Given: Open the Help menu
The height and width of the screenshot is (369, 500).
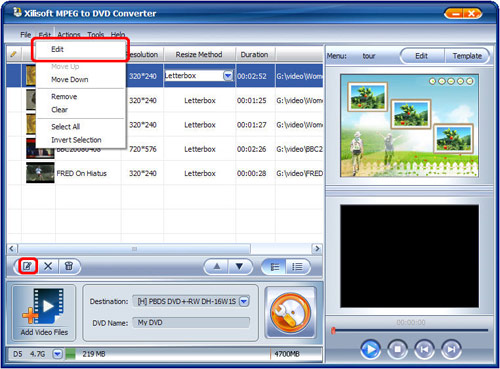Looking at the screenshot, I should [x=118, y=35].
